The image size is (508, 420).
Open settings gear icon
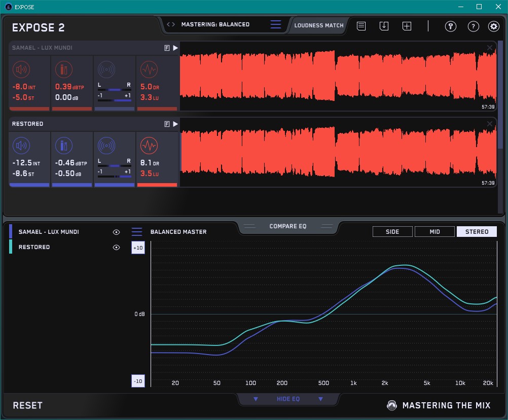coord(493,26)
